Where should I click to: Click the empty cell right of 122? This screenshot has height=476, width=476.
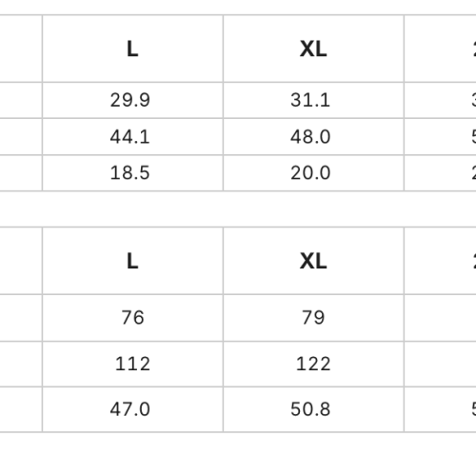point(440,364)
